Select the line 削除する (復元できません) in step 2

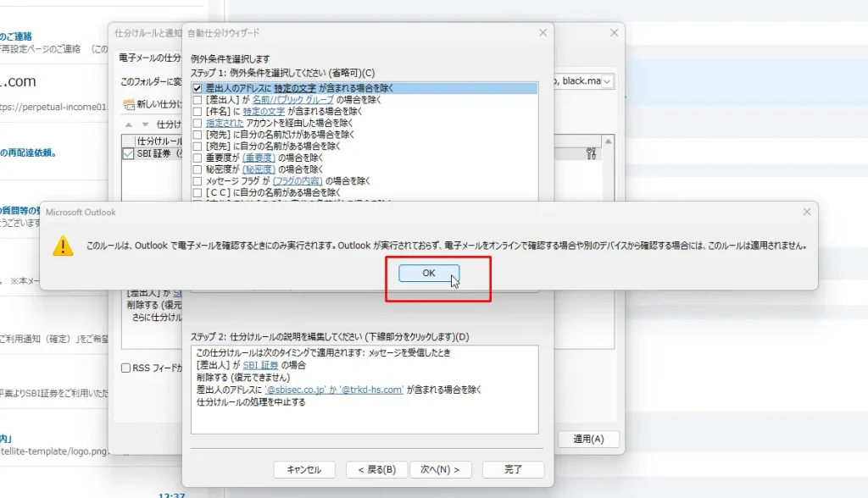243,378
